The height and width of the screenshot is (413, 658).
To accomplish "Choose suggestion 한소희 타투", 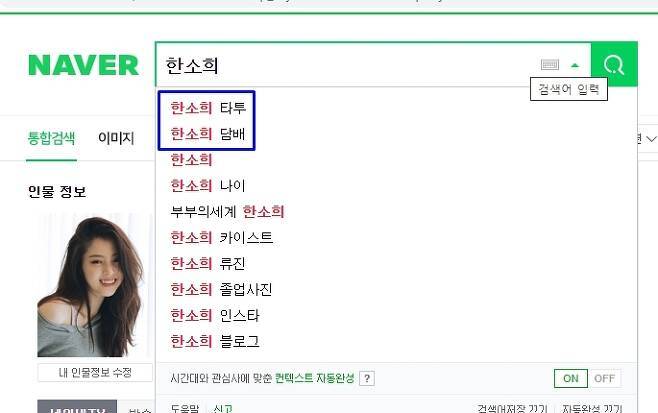I will click(x=208, y=108).
